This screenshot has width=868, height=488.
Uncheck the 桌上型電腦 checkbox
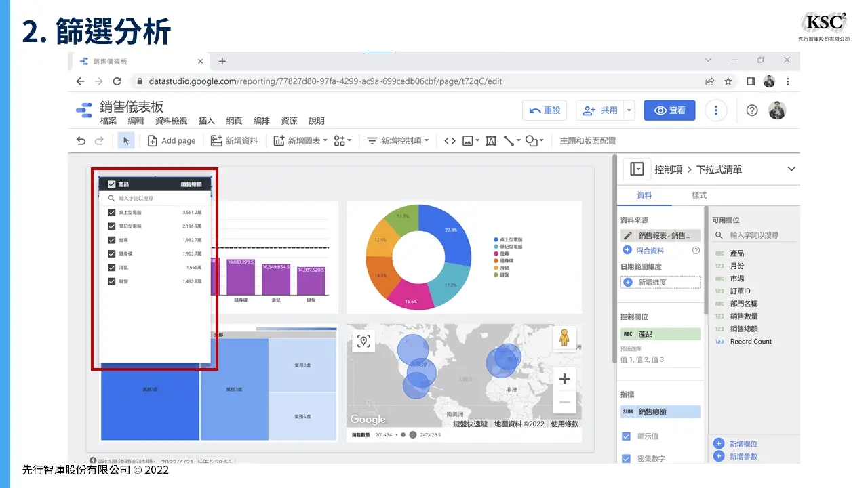112,212
